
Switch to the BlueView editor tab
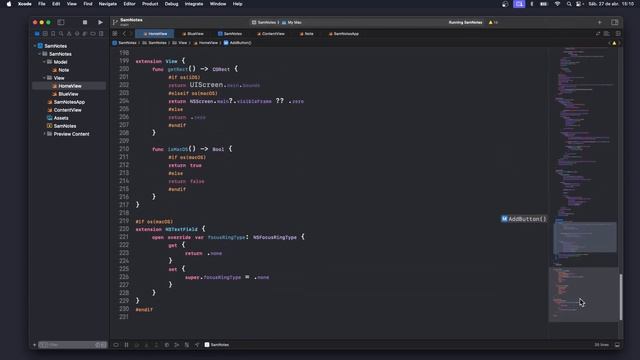click(x=193, y=34)
